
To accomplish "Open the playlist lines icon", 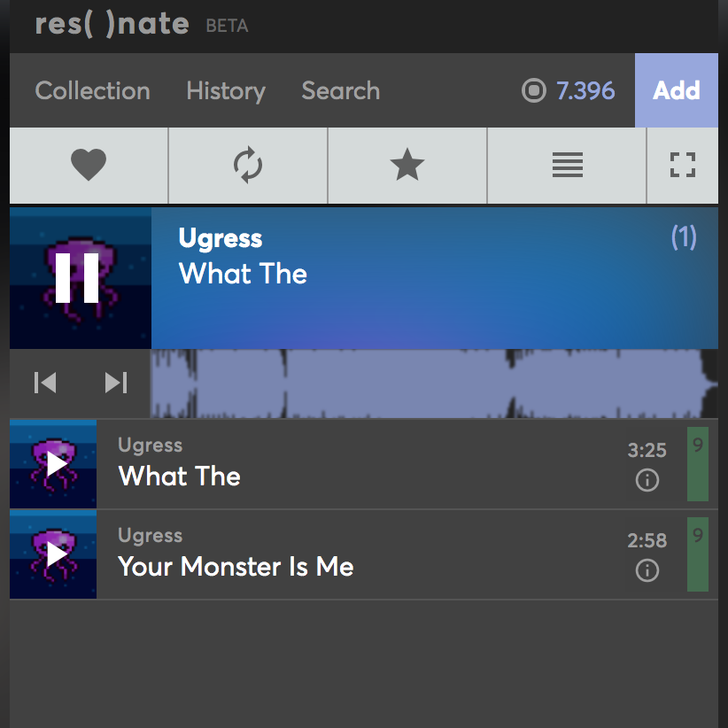I will tap(567, 166).
